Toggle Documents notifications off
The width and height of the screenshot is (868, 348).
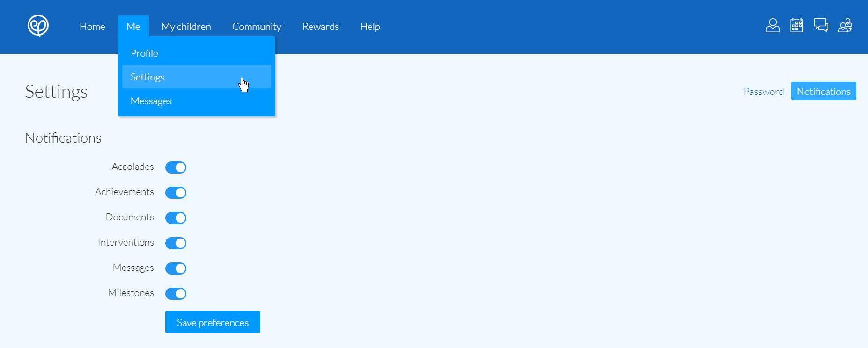(176, 218)
